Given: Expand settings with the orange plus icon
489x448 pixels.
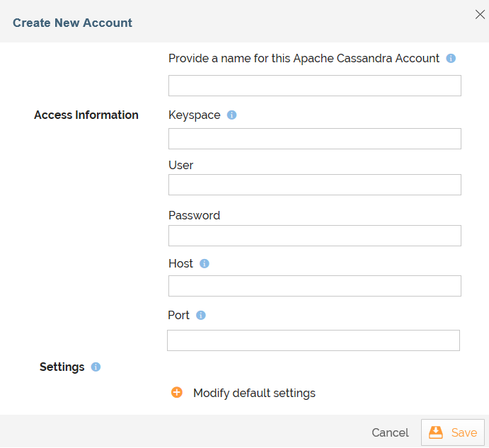Looking at the screenshot, I should (x=177, y=393).
